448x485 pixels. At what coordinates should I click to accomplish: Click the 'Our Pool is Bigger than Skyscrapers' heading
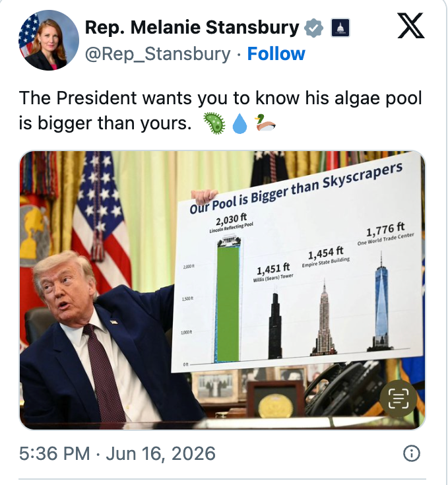pos(296,188)
